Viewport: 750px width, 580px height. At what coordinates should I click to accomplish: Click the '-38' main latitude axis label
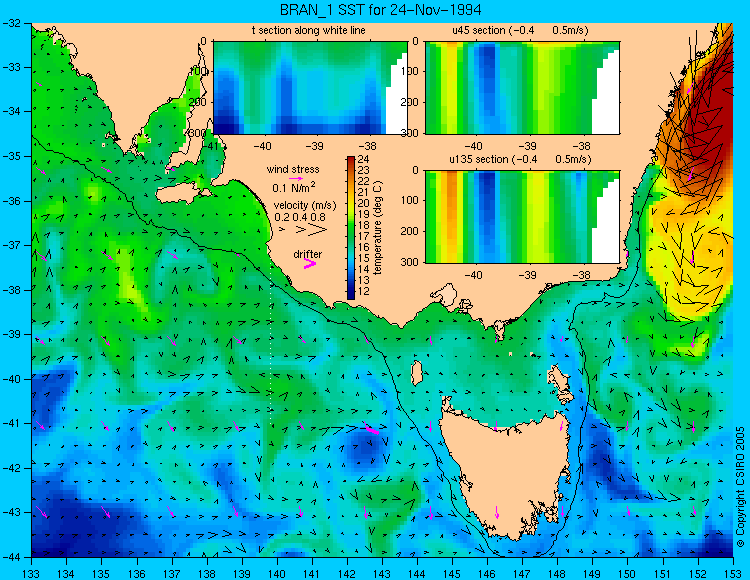[x=12, y=290]
